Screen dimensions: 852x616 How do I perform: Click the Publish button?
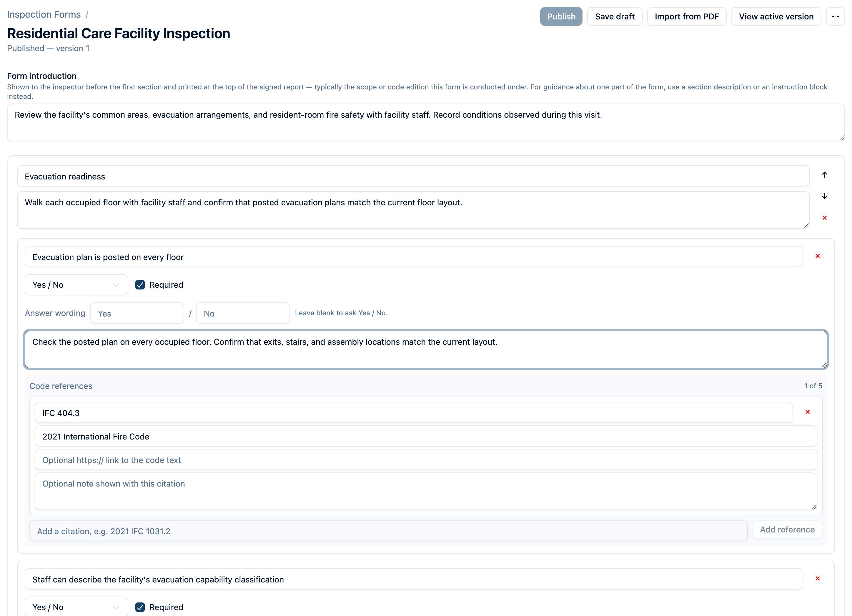(x=561, y=16)
